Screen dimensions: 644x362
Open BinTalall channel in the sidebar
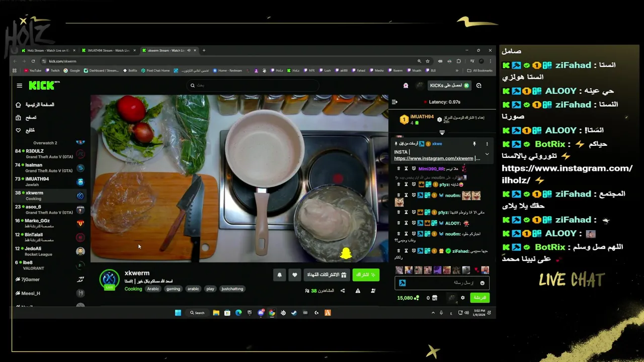coord(49,237)
